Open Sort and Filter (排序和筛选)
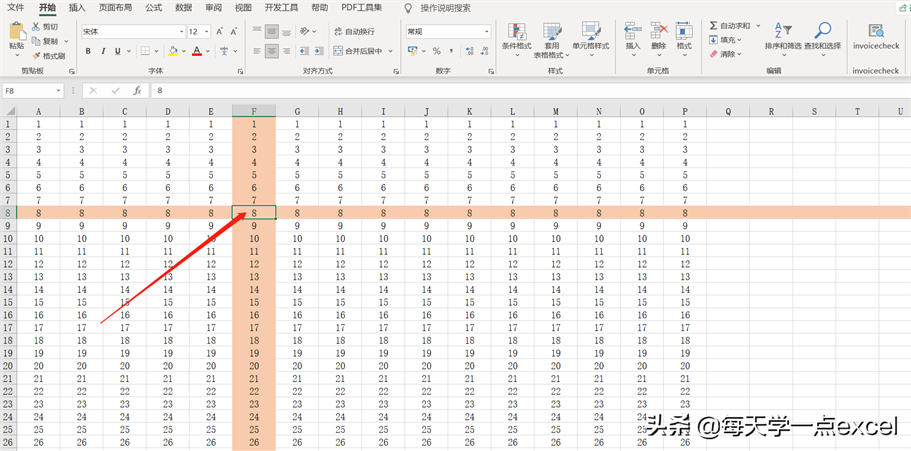Image resolution: width=911 pixels, height=451 pixels. tap(782, 32)
